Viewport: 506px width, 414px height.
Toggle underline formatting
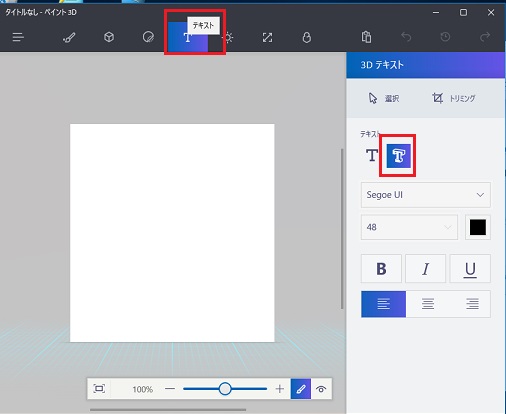pyautogui.click(x=470, y=269)
